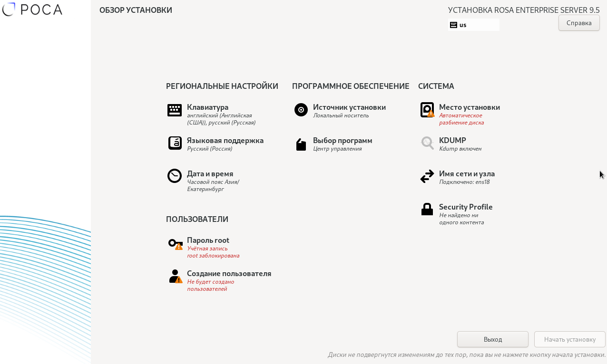Switch the us keyboard layout indicator
607x364 pixels.
click(x=473, y=25)
